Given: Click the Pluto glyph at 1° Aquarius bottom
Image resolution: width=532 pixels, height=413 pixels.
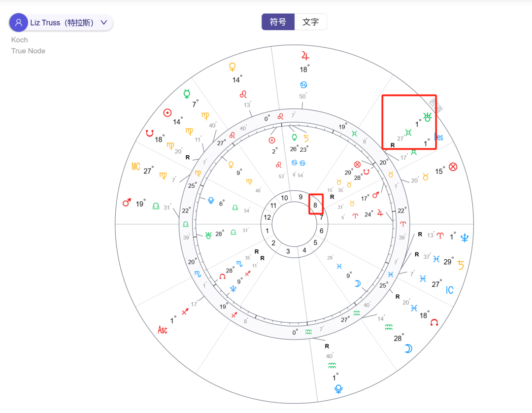Looking at the screenshot, I should point(337,389).
